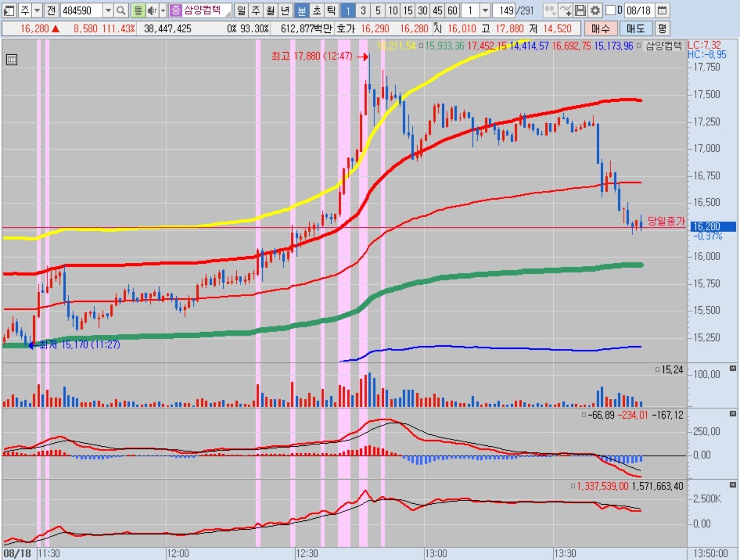Select the second 초 chart tab
Viewport: 740px width, 560px height.
point(317,10)
